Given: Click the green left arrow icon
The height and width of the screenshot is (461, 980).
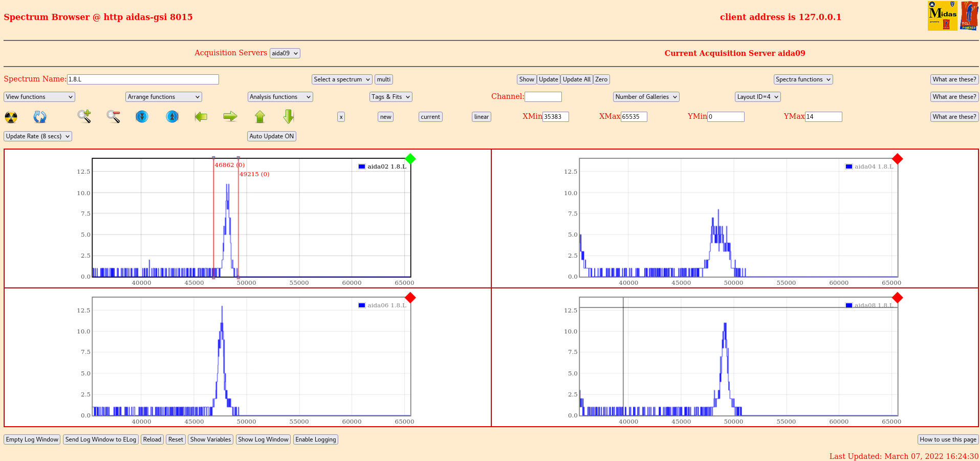Looking at the screenshot, I should click(x=201, y=117).
